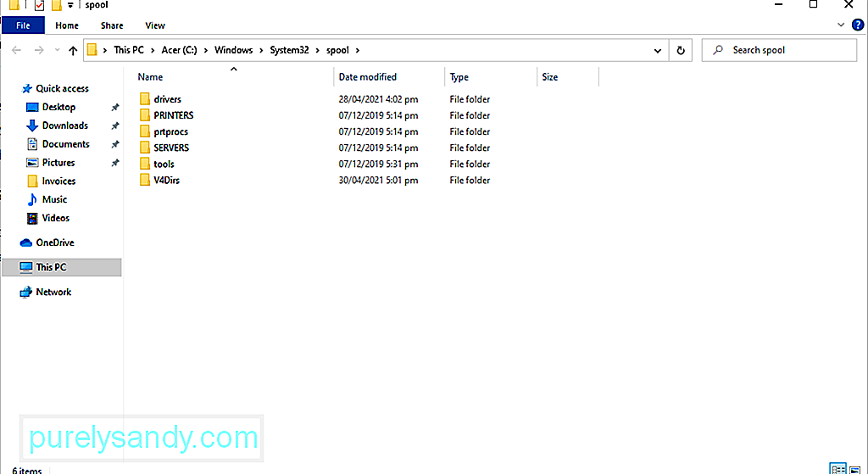Open Music in navigation pane
Screen dimensions: 868x474
tap(54, 199)
